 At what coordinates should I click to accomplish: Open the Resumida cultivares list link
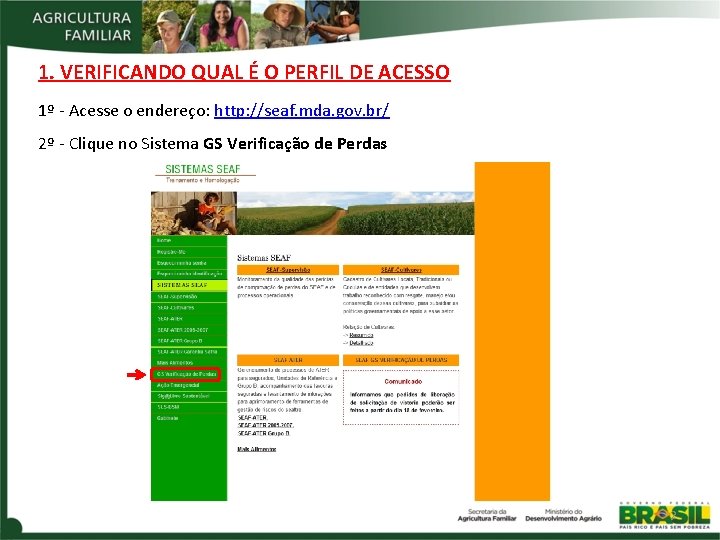361,335
